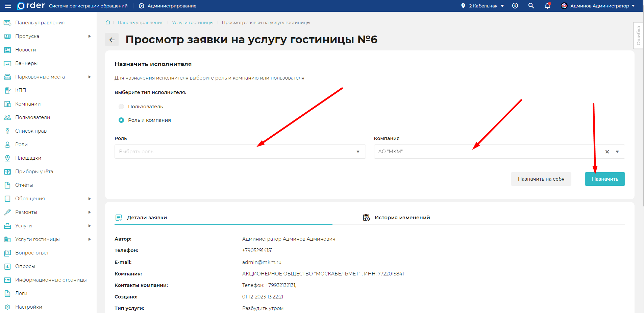Expand the Компания dropdown arrow
644x313 pixels.
(618, 152)
